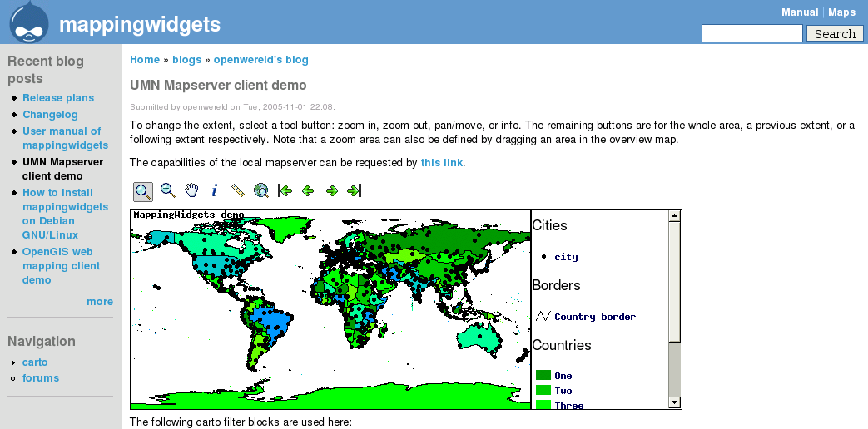Click the 'Three' bright green swatch
This screenshot has width=868, height=429.
click(x=543, y=405)
